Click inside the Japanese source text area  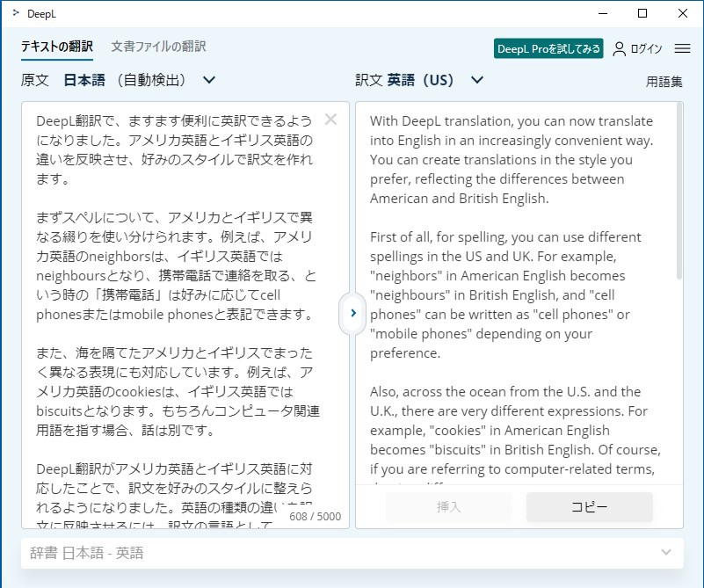point(176,308)
